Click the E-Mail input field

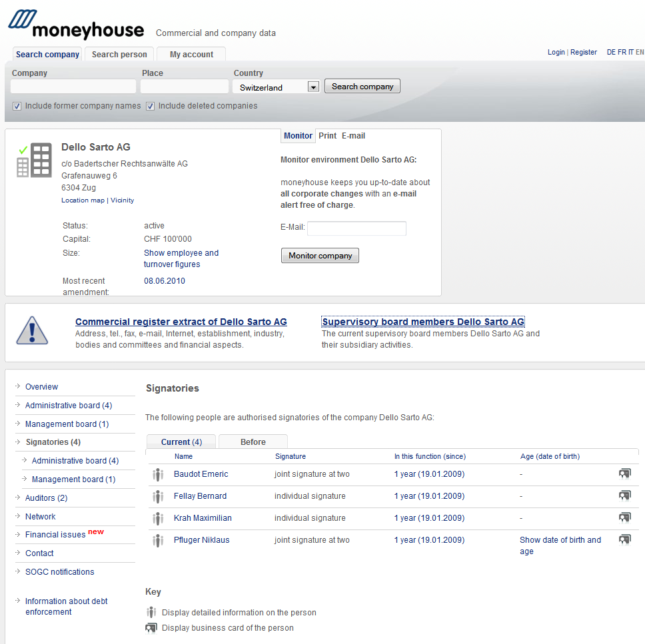click(x=356, y=228)
